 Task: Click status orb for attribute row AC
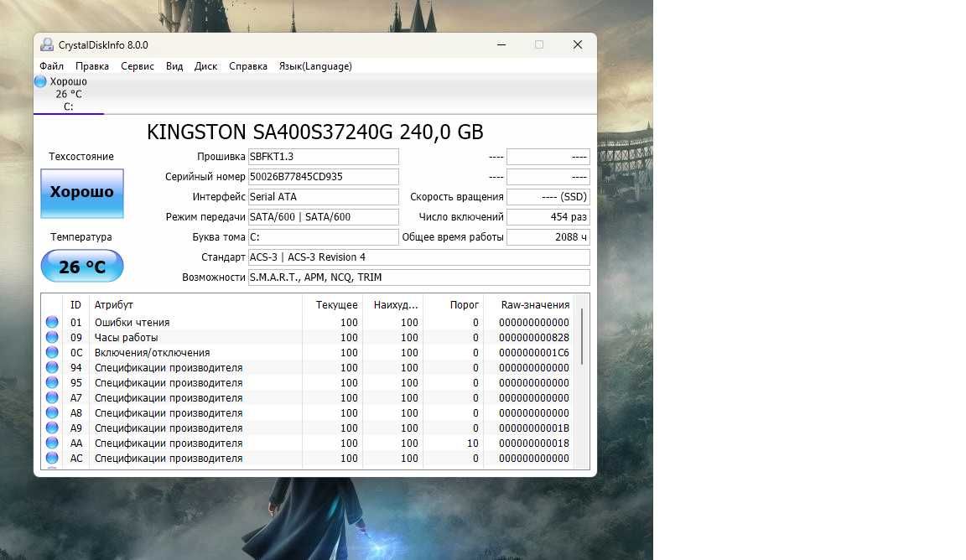coord(52,459)
